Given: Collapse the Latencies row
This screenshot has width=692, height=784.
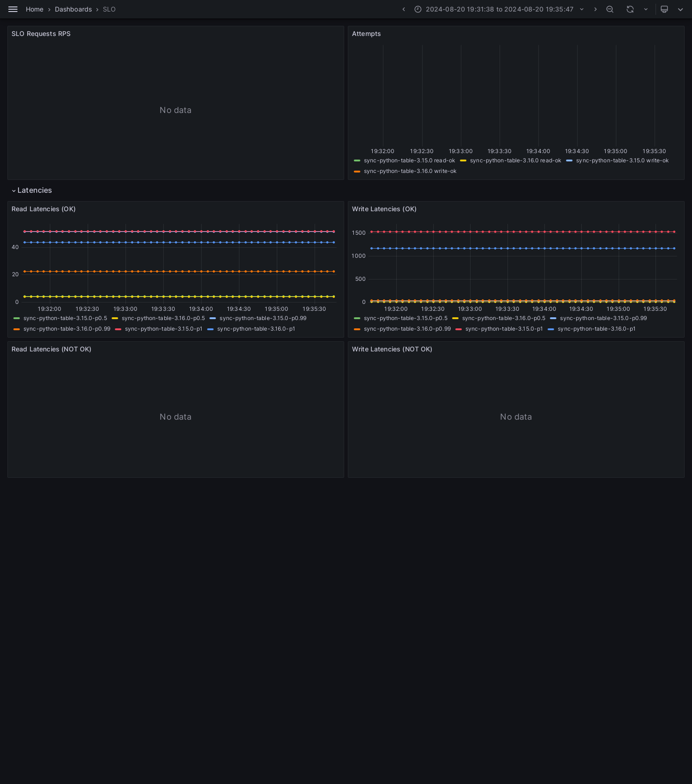Looking at the screenshot, I should (31, 190).
